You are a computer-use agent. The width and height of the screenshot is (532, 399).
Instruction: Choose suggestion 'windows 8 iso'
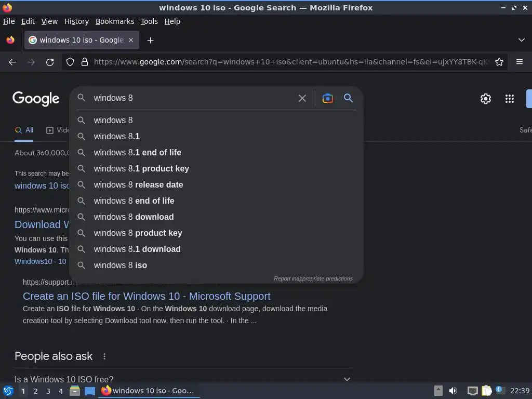click(217, 265)
